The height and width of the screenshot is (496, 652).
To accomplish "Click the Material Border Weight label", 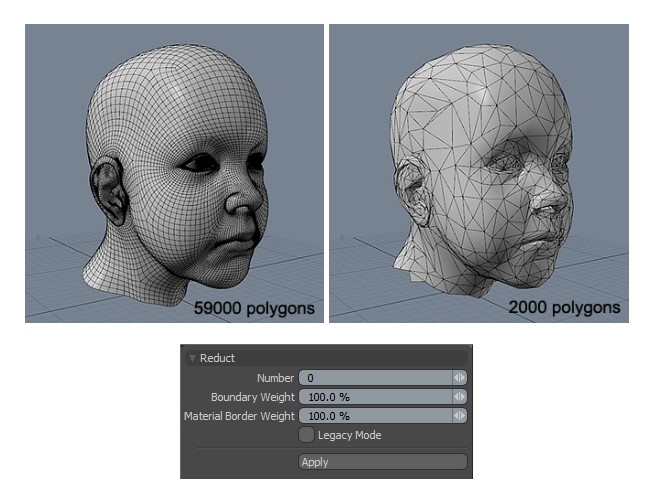I will pos(239,416).
